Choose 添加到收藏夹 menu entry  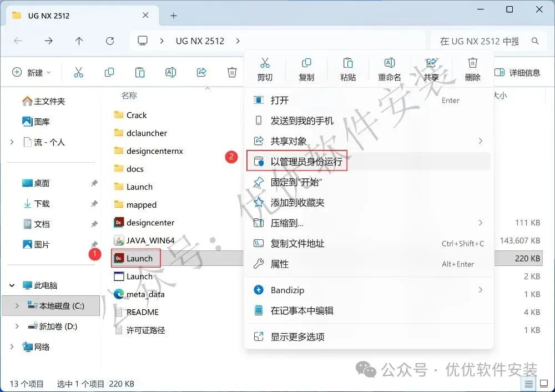tap(369, 203)
